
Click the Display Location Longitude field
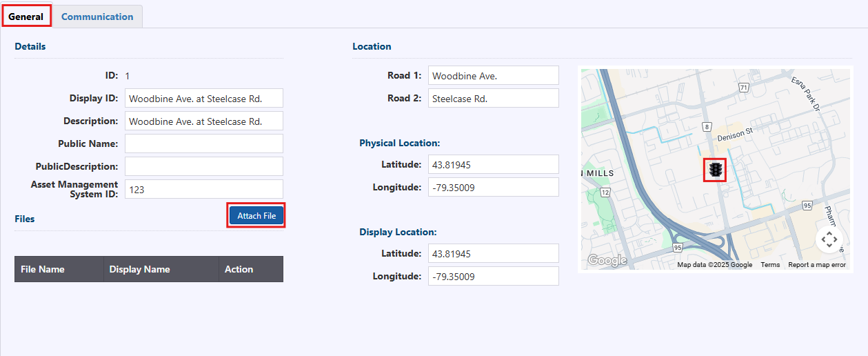coord(493,277)
